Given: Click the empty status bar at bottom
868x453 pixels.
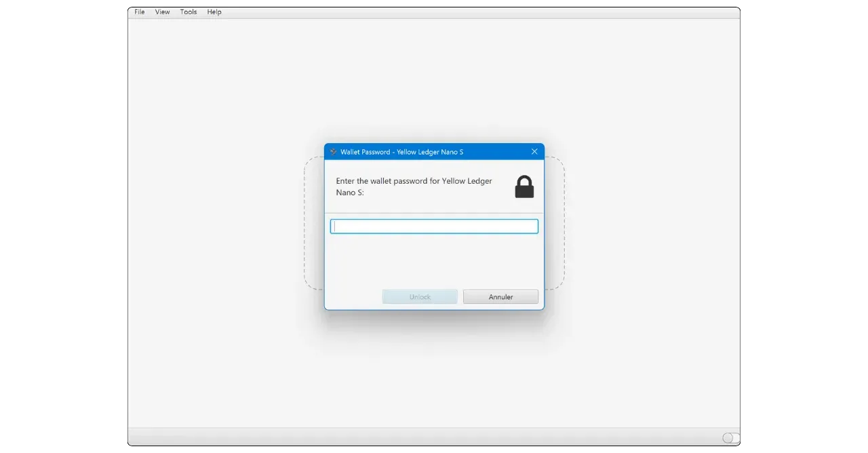Looking at the screenshot, I should pos(407,438).
